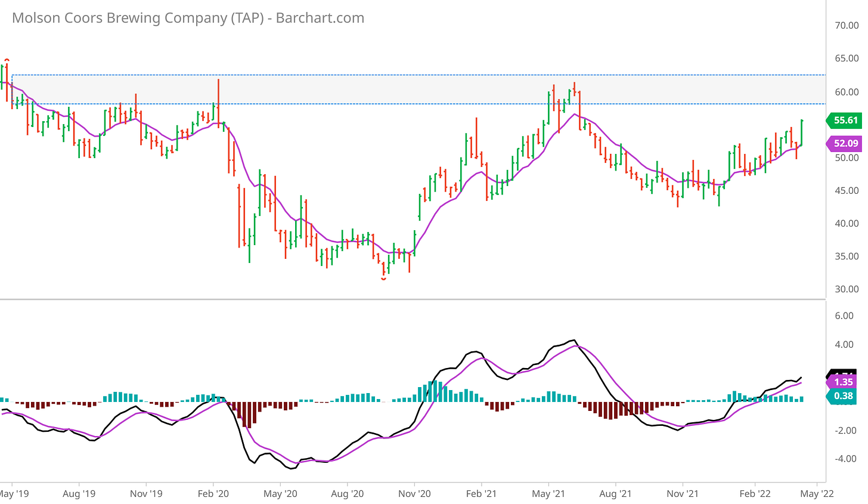Click the Aug '19 date label
This screenshot has height=504, width=868.
pyautogui.click(x=79, y=494)
